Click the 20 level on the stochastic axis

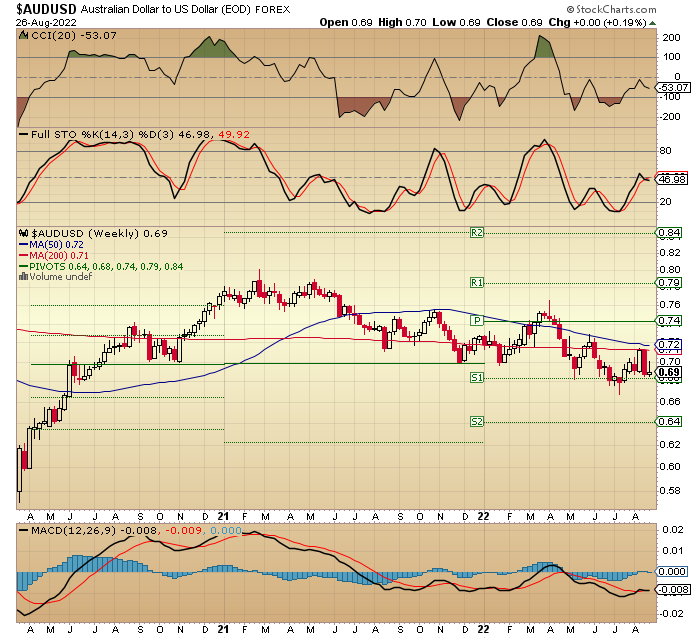666,202
